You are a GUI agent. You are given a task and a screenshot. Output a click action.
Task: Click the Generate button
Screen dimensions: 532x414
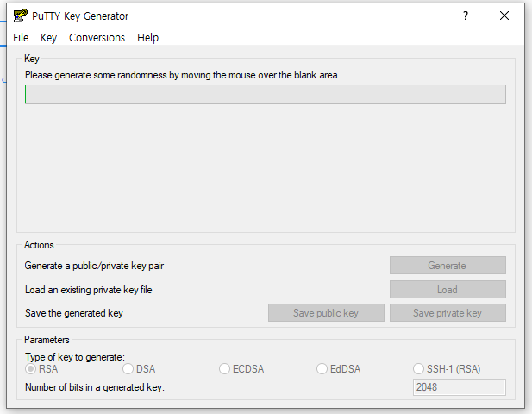[448, 266]
